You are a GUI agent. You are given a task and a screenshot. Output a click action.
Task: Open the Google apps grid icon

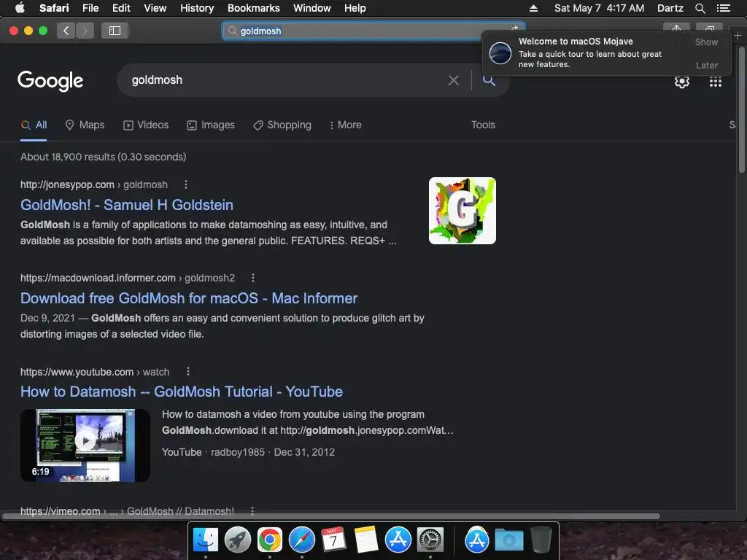715,82
